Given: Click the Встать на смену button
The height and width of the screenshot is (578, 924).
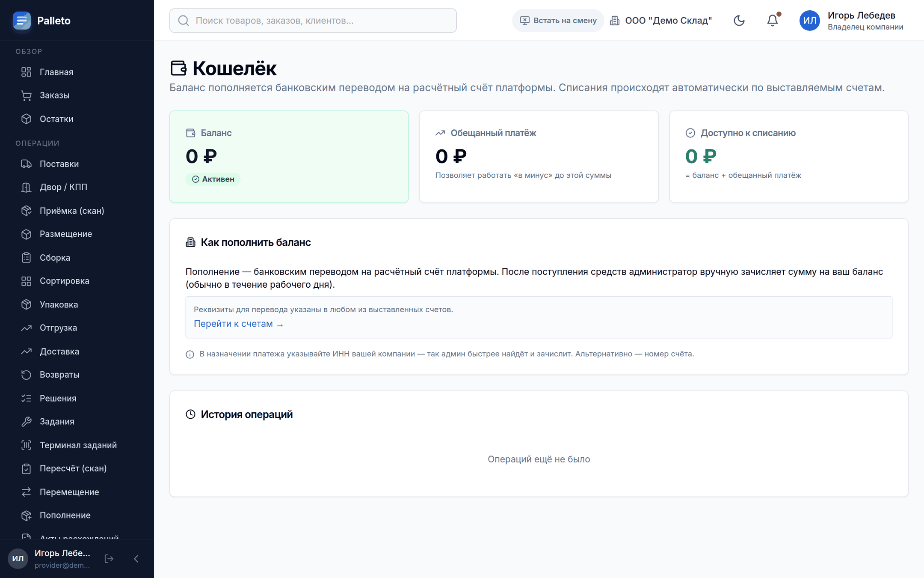Looking at the screenshot, I should pyautogui.click(x=558, y=21).
